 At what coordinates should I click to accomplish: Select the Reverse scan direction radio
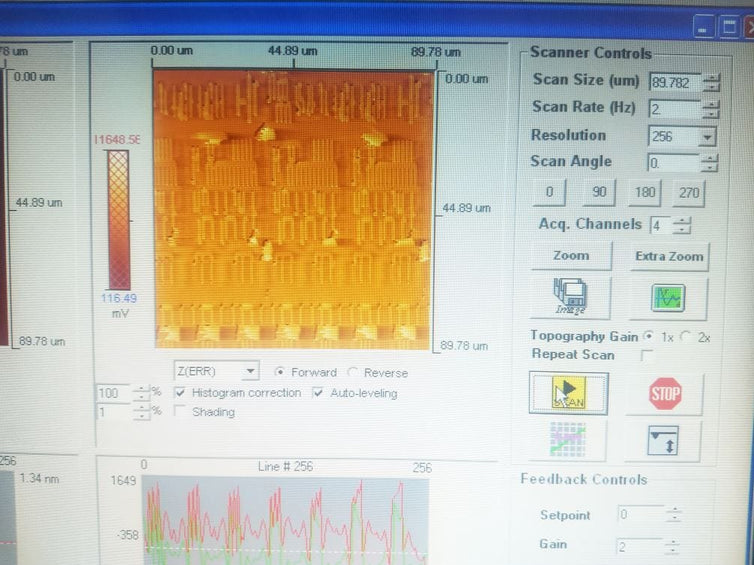click(353, 372)
